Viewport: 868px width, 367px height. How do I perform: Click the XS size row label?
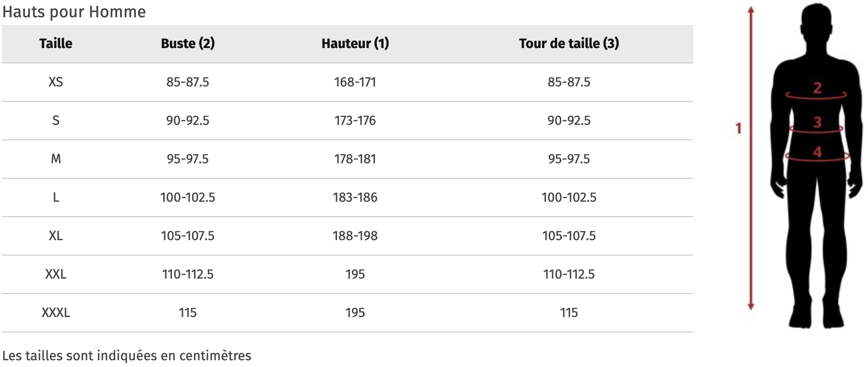pos(56,82)
